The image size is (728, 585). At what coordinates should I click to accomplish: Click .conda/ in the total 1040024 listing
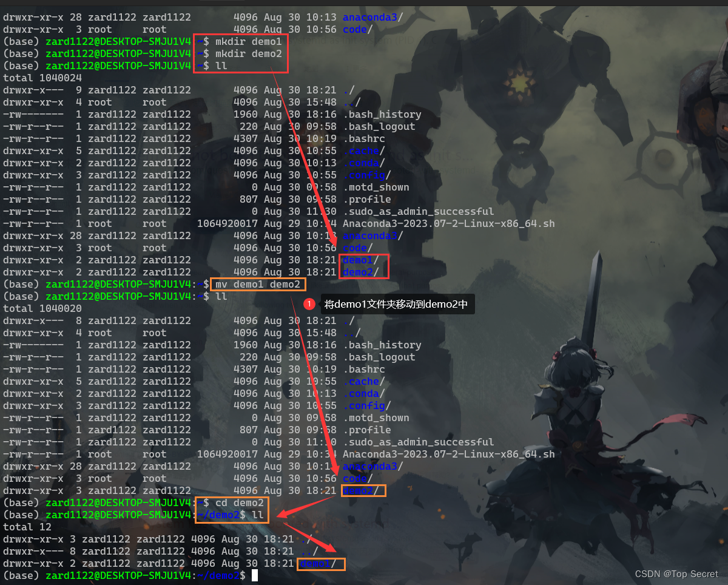coord(364,163)
